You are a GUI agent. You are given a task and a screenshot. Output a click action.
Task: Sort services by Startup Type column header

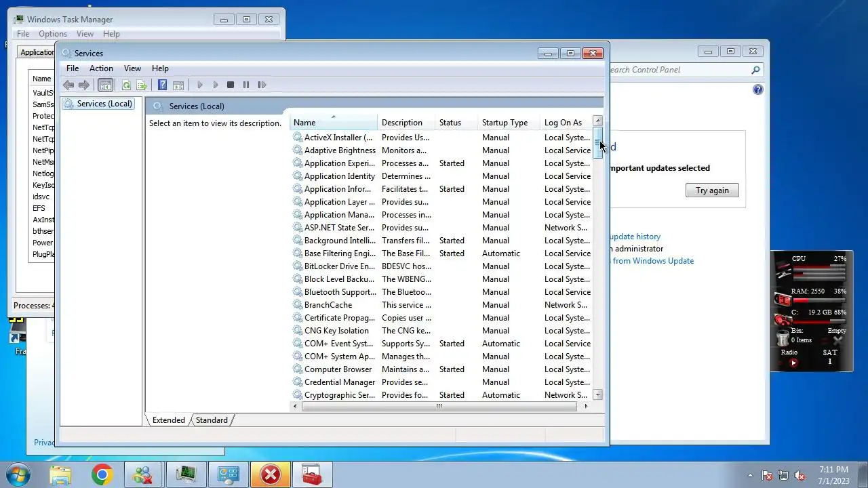509,123
